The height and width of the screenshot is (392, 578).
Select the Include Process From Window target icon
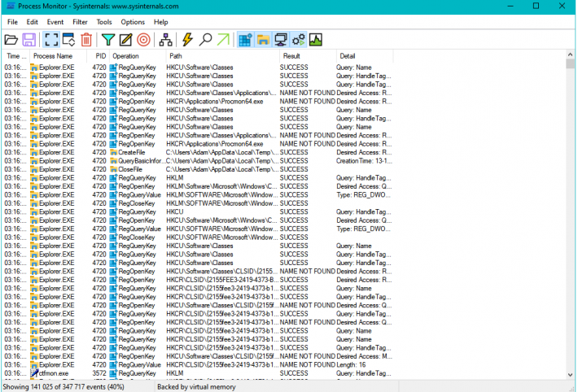coord(143,40)
